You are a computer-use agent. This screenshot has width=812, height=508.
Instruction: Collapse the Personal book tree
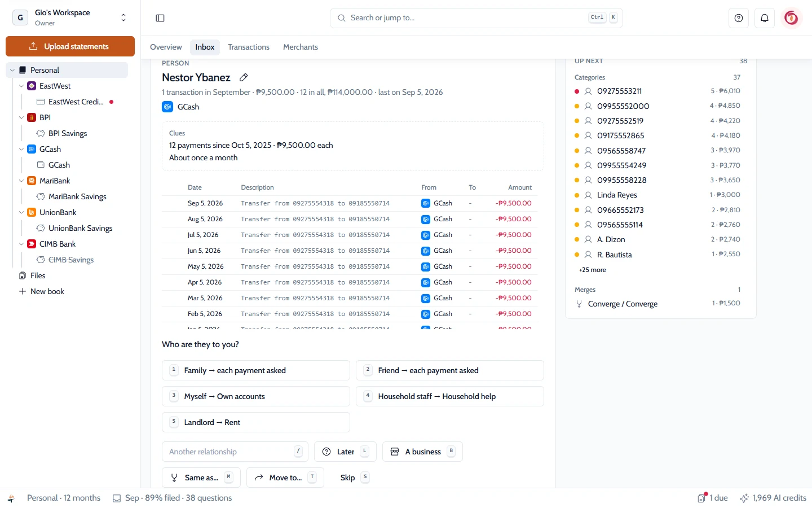[x=12, y=70]
